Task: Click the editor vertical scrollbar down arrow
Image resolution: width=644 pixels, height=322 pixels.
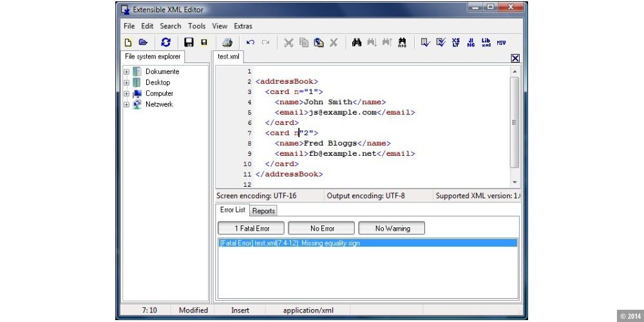Action: click(x=514, y=183)
